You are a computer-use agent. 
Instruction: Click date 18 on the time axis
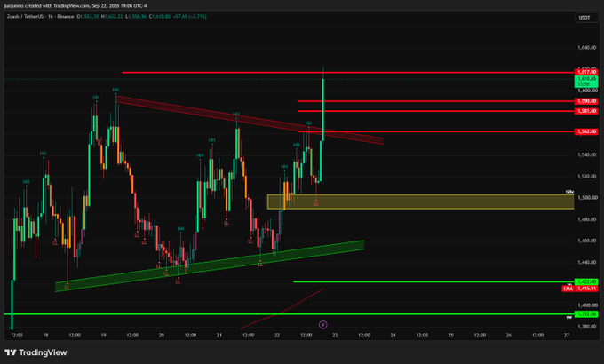tap(45, 335)
